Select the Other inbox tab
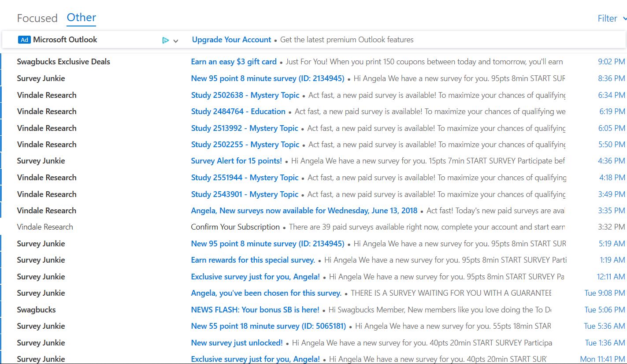 coord(82,18)
